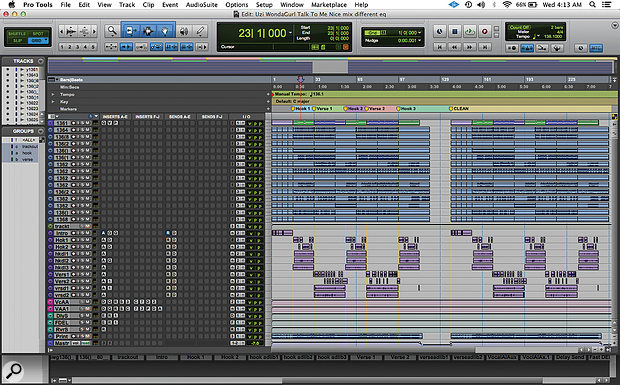This screenshot has height=385, width=620.
Task: Click the Rewind transport button
Action: (455, 47)
